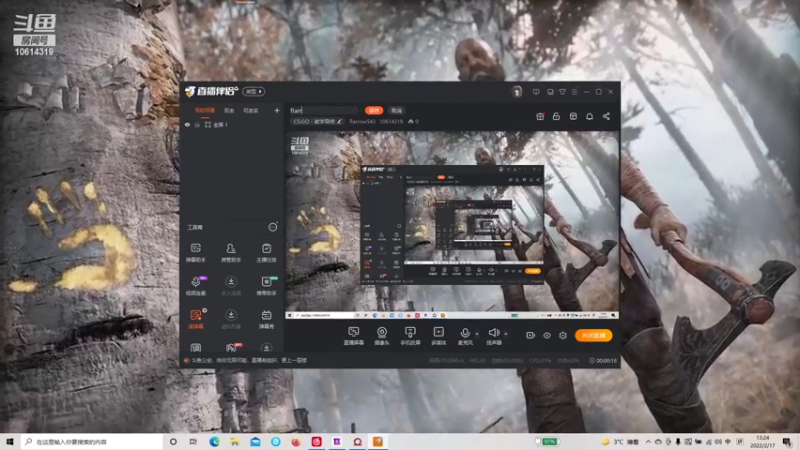Screen dimensions: 800x450
Task: Click the toolbox more options circle icon
Action: click(273, 227)
